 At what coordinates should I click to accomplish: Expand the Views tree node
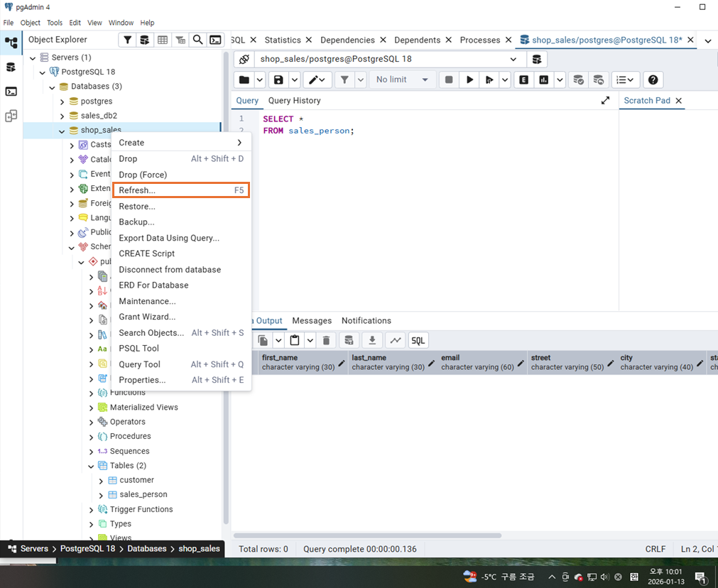click(114, 538)
